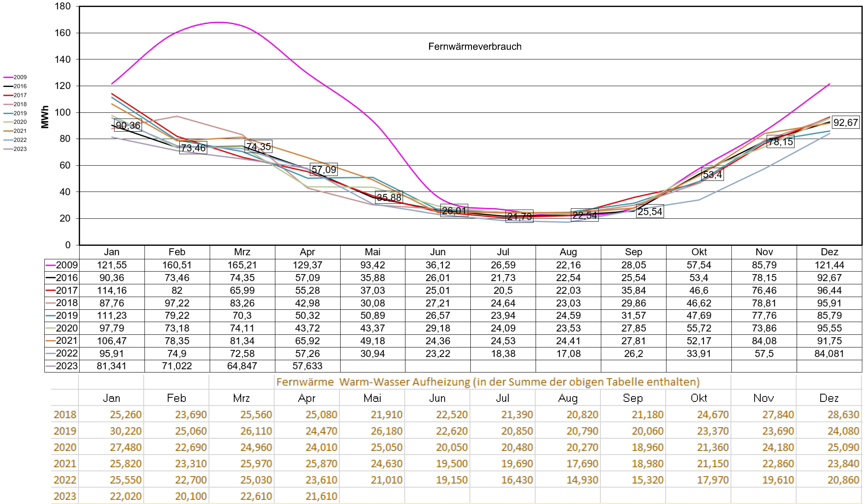
Task: Select the 114,16 cell for Jan 2017
Action: (112, 291)
